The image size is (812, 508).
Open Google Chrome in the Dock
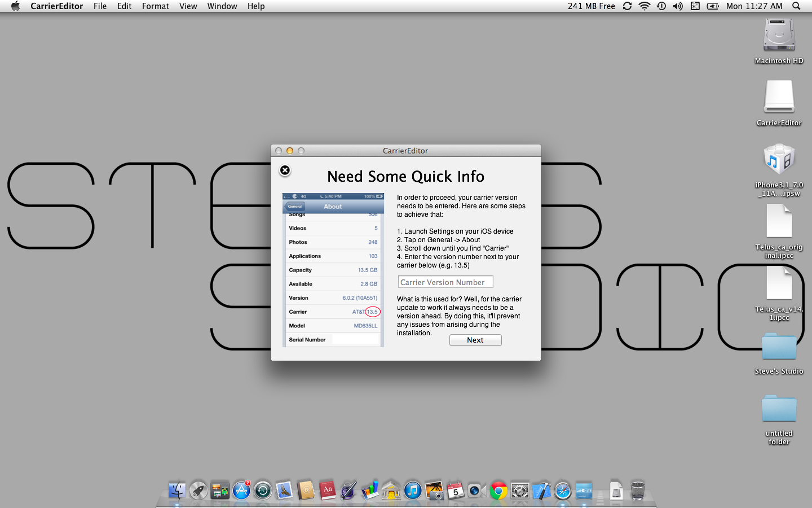pos(498,491)
